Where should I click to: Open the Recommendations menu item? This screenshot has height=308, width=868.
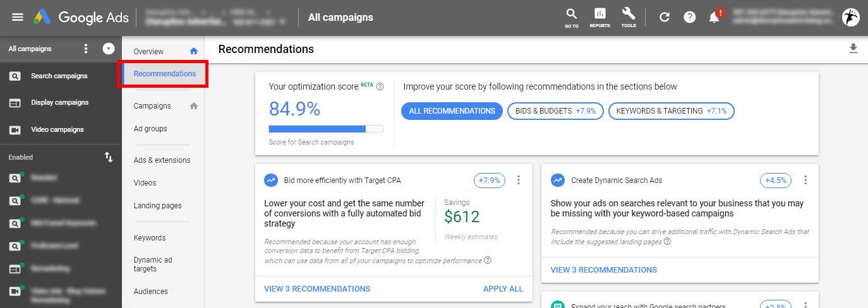164,74
